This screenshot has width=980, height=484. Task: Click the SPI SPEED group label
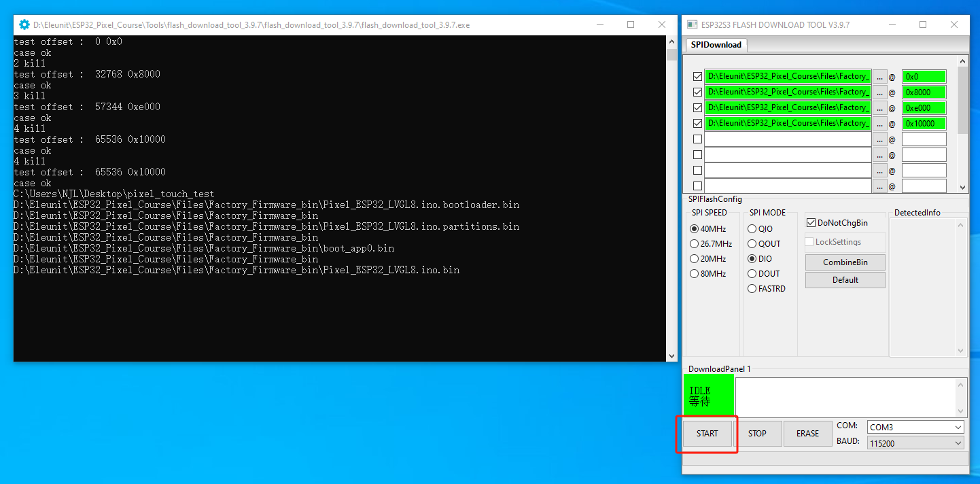[x=708, y=213]
